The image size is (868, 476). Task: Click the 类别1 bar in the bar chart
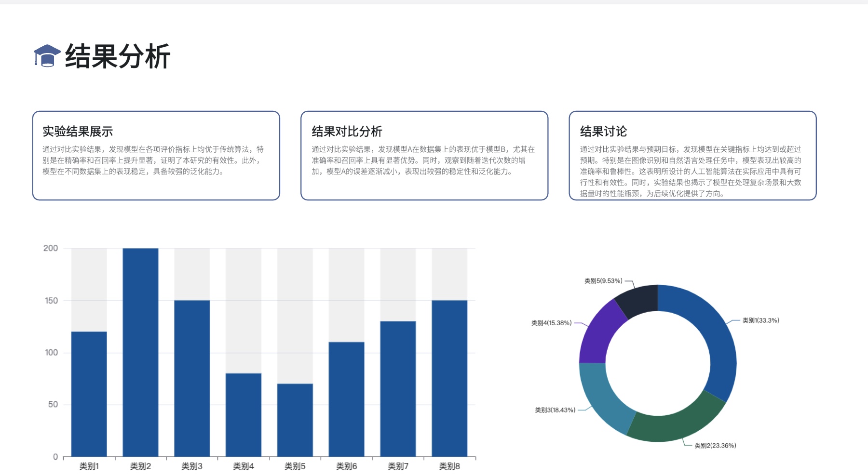click(89, 394)
